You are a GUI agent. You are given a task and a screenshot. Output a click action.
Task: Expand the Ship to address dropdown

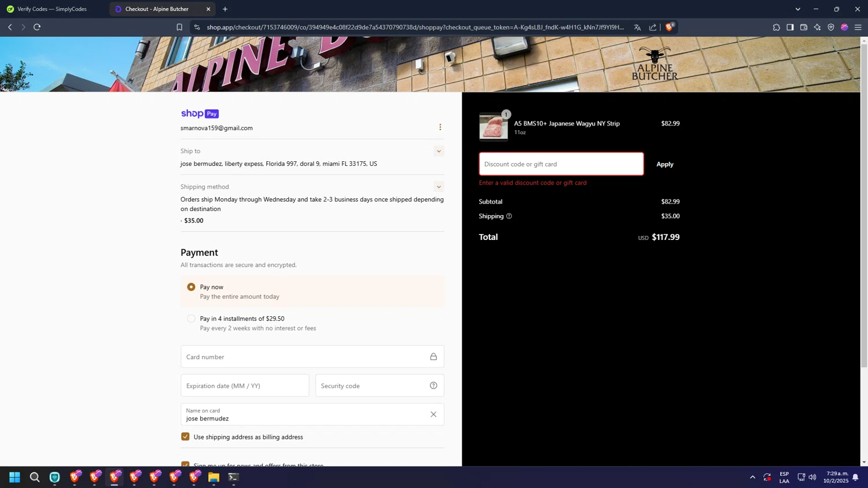coord(439,151)
